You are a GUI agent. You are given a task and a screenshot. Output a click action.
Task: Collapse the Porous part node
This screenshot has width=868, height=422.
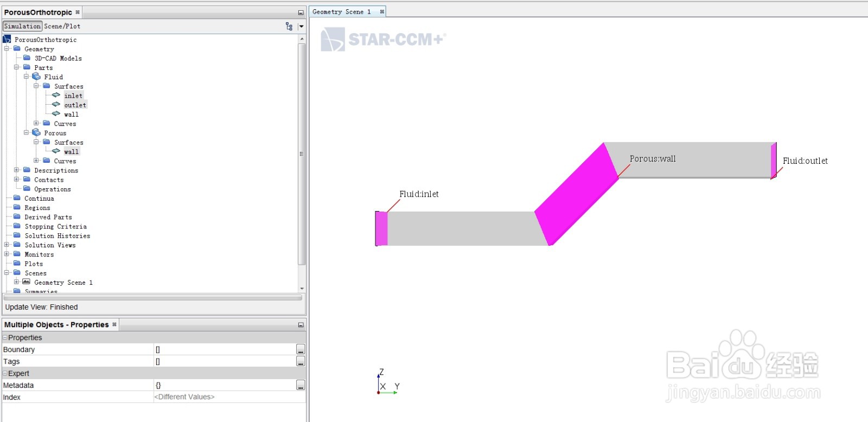(x=26, y=132)
